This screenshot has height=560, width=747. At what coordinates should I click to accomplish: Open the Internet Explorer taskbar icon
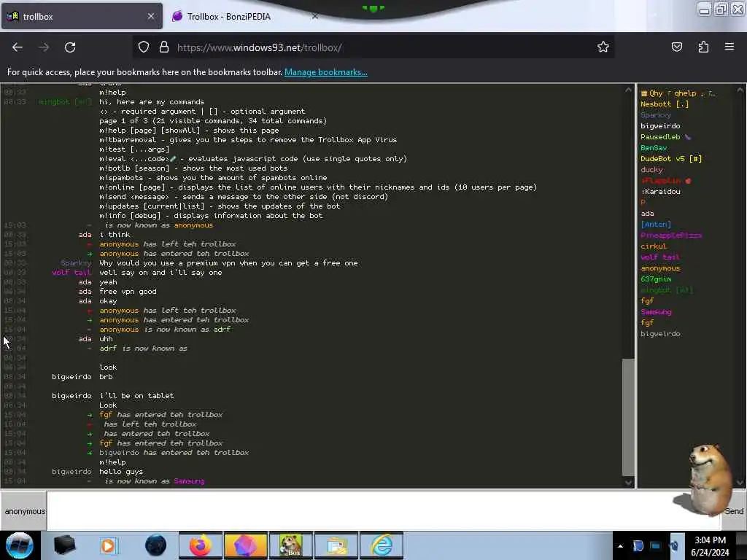(382, 545)
